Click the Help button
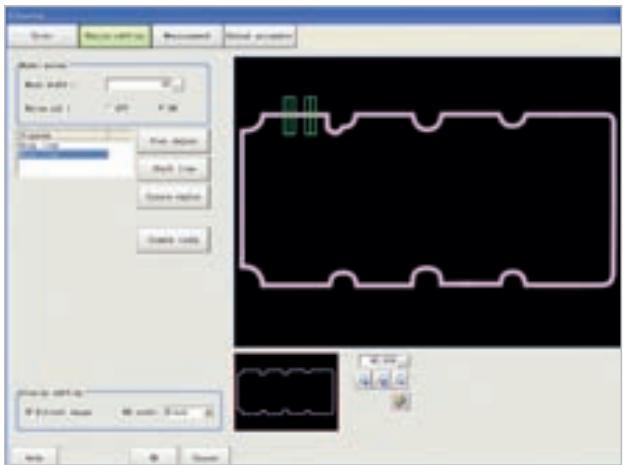Viewport: 623px width, 465px height. (x=33, y=455)
